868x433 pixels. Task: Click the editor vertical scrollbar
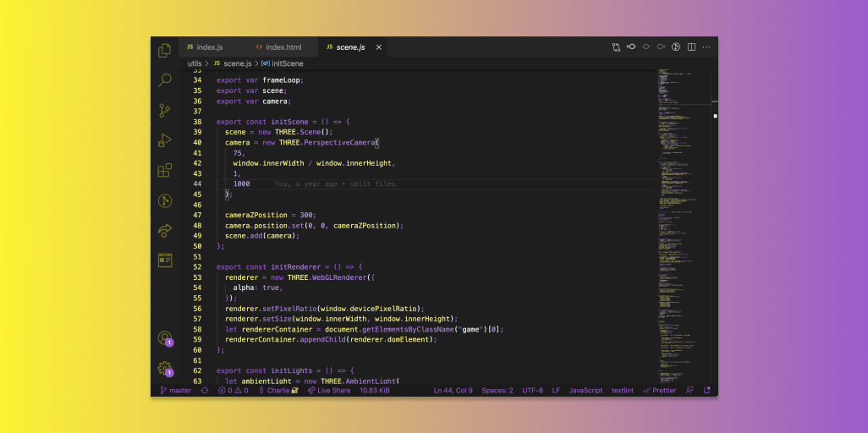715,226
